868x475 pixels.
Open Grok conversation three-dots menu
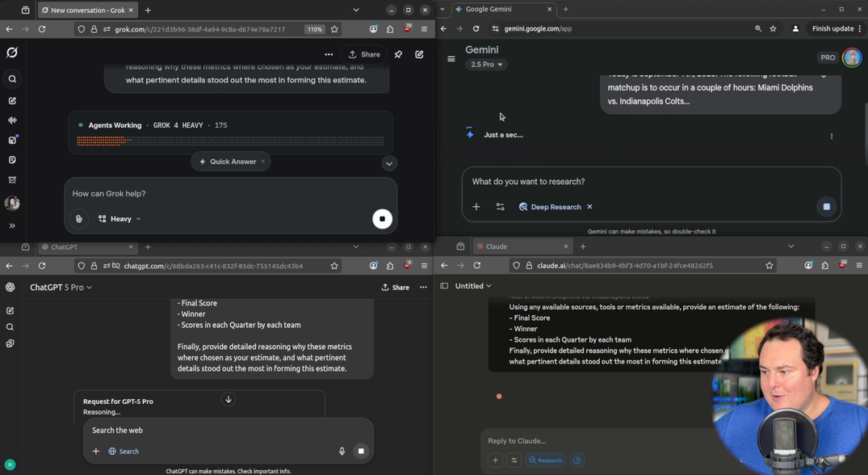tap(329, 54)
